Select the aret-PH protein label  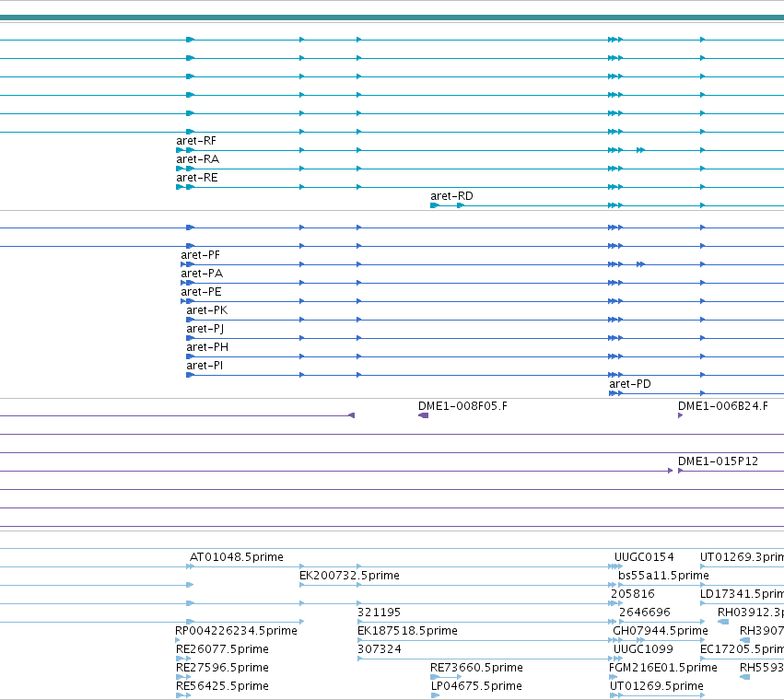[x=207, y=347]
